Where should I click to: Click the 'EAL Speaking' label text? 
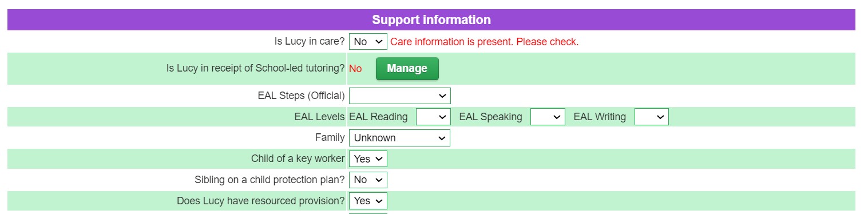(x=490, y=117)
